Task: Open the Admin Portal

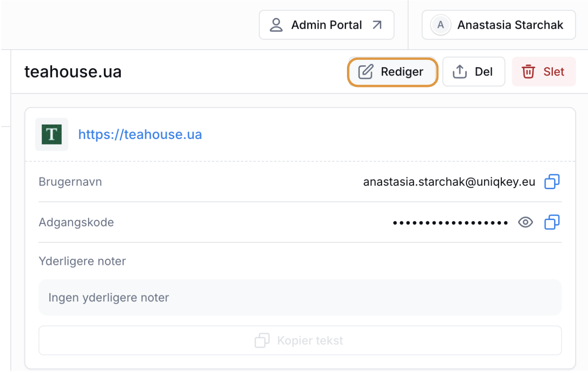Action: tap(327, 25)
